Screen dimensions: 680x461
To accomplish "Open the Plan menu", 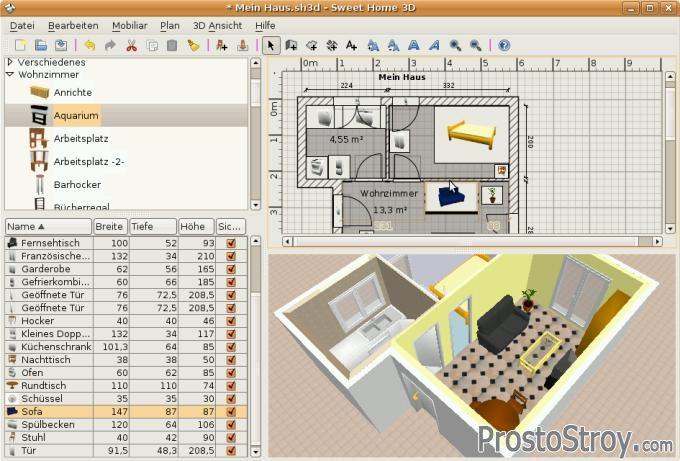I will 170,26.
